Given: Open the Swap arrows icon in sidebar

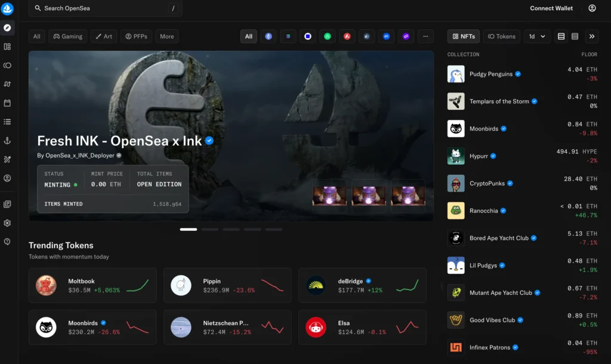Looking at the screenshot, I should pyautogui.click(x=7, y=84).
